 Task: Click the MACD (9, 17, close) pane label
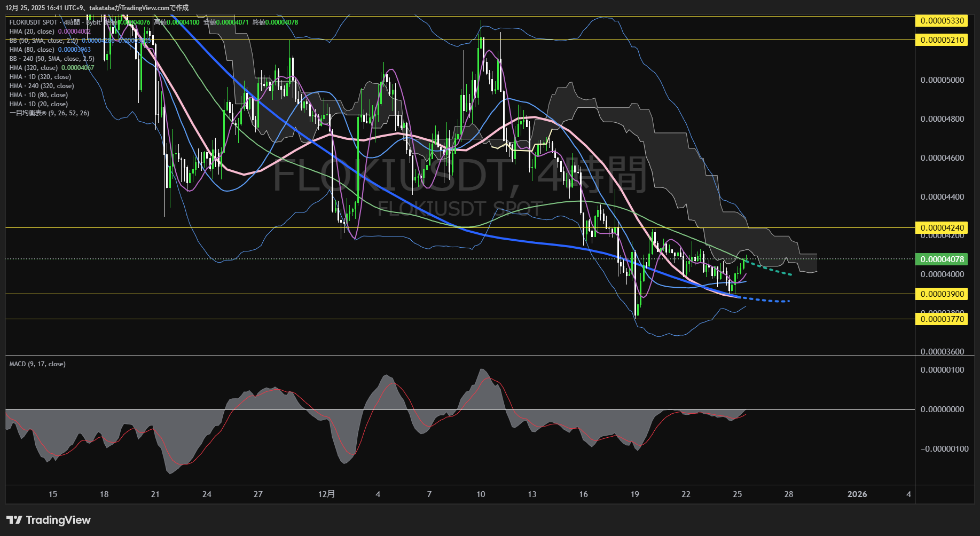(37, 364)
